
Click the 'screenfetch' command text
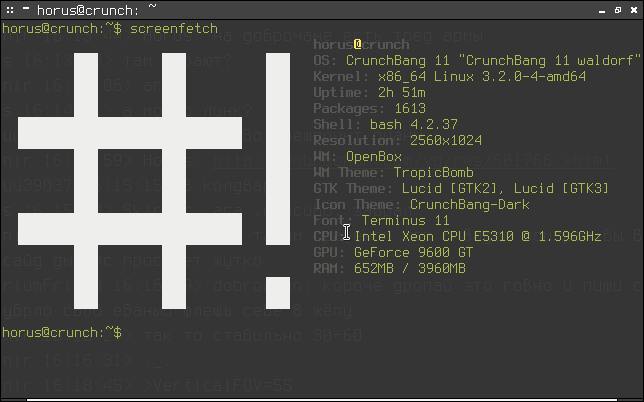pyautogui.click(x=174, y=28)
